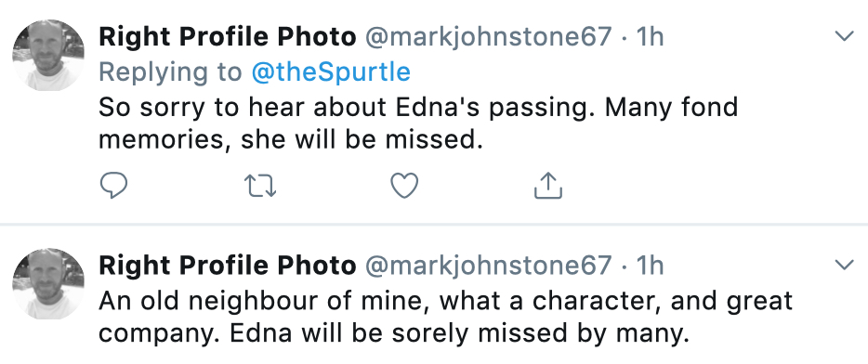Open the @theSpurtle profile link
This screenshot has width=868, height=364.
coord(331,71)
